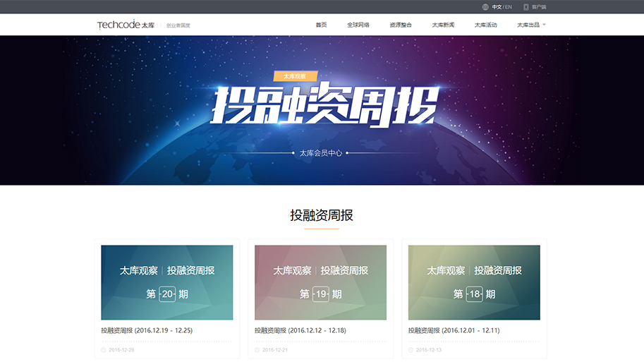The width and height of the screenshot is (644, 362).
Task: Switch language to 中文
Action: tap(497, 7)
